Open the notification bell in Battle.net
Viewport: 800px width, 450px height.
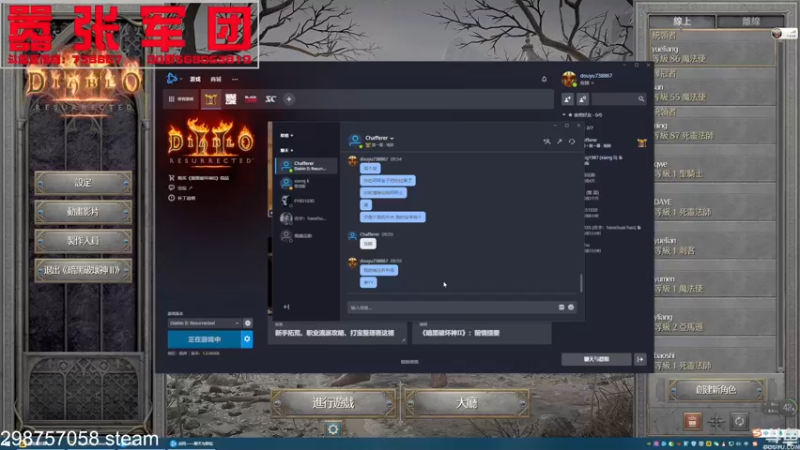pos(544,79)
